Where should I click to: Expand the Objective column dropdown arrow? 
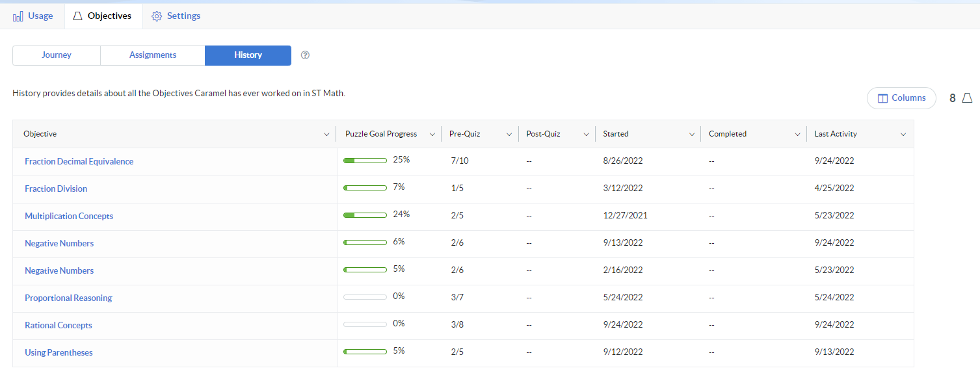pyautogui.click(x=326, y=135)
